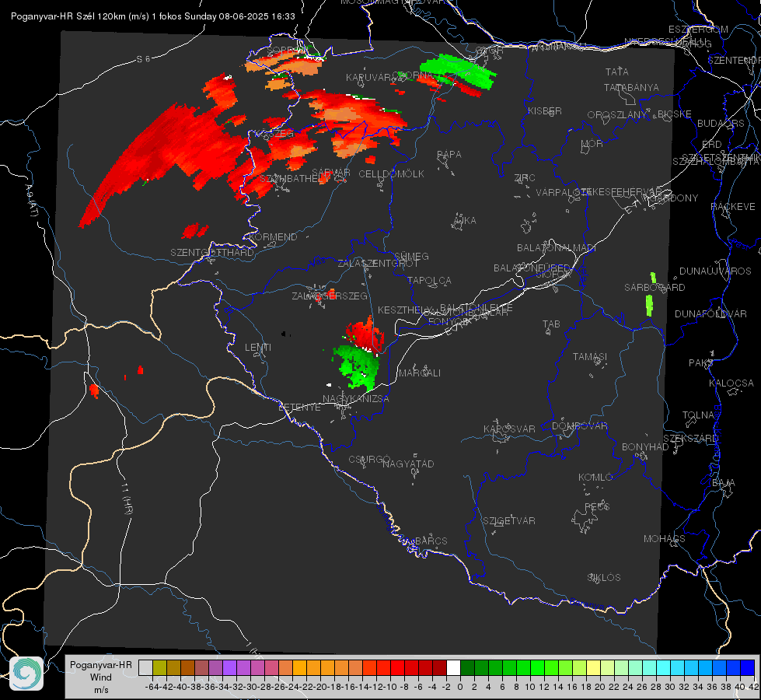This screenshot has height=700, width=761.
Task: Click the BARCS town label
Action: click(x=431, y=541)
